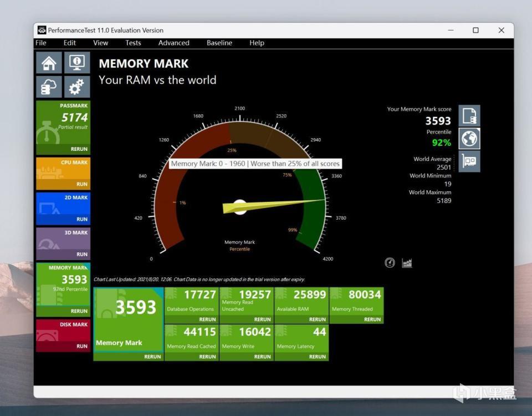532x416 pixels.
Task: Click the World Maximum 5189 value
Action: (444, 200)
